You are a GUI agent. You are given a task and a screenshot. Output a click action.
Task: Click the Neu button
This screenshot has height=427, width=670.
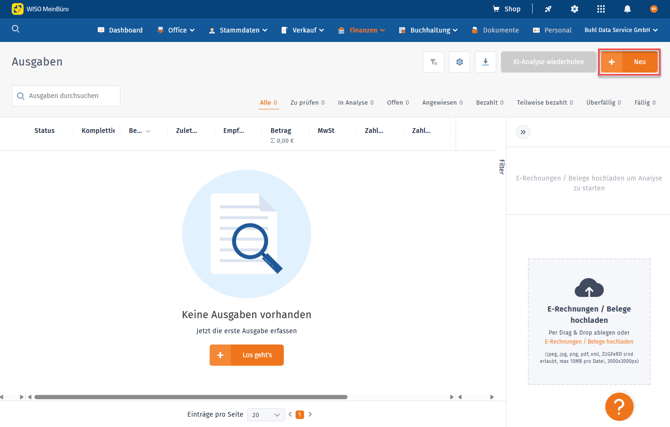pos(629,62)
